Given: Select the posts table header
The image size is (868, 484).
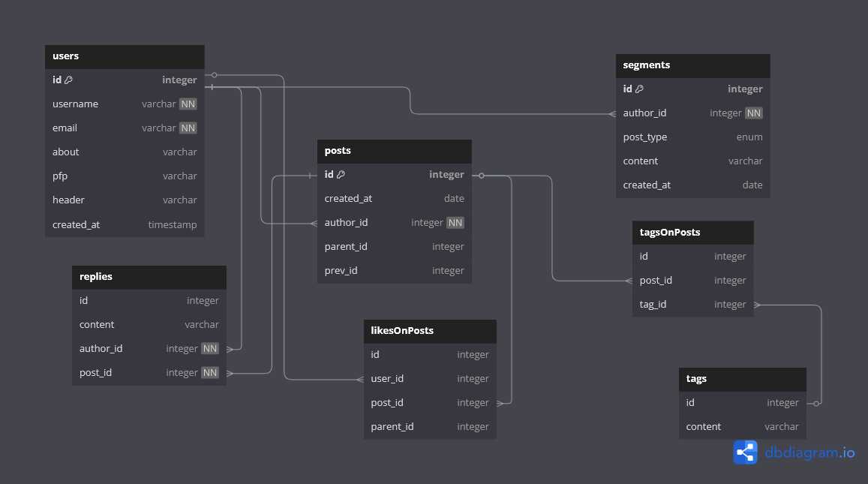Looking at the screenshot, I should tap(394, 151).
